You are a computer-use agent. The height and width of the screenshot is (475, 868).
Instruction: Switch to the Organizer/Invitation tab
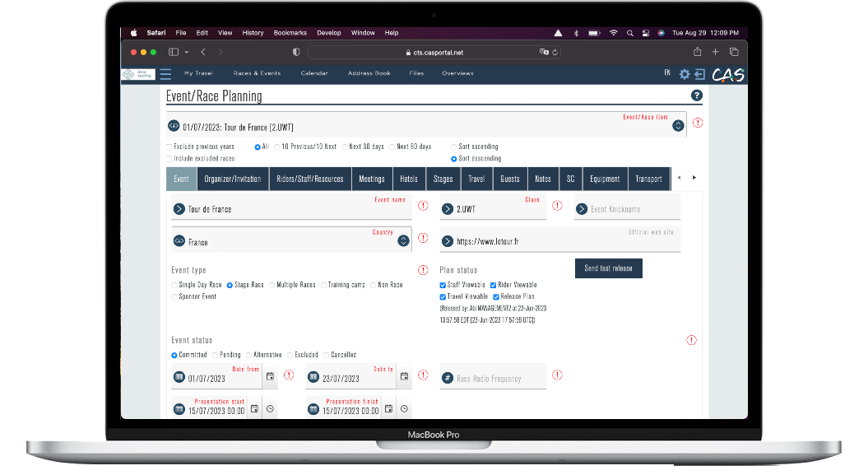click(233, 179)
